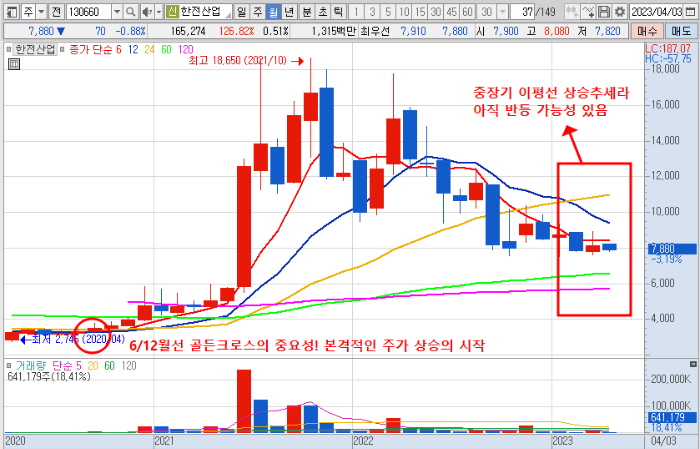This screenshot has width=700, height=449.
Task: Open the stock code history dropdown
Action: coord(117,12)
